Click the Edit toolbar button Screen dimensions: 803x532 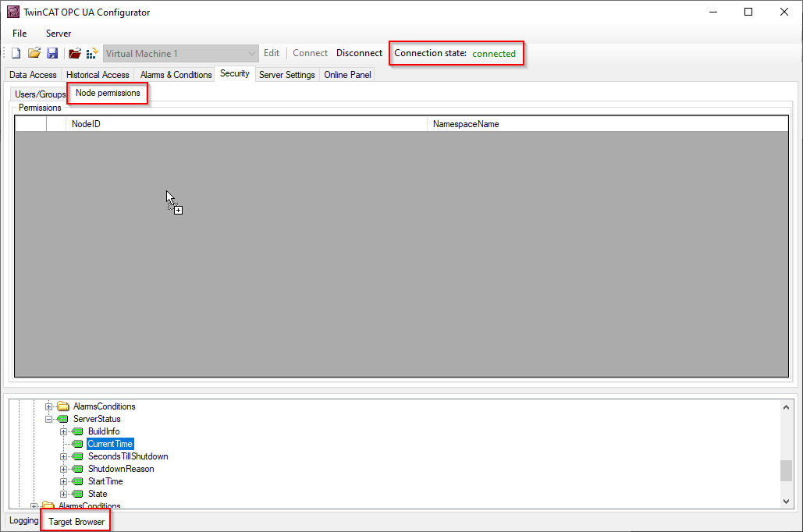coord(272,53)
